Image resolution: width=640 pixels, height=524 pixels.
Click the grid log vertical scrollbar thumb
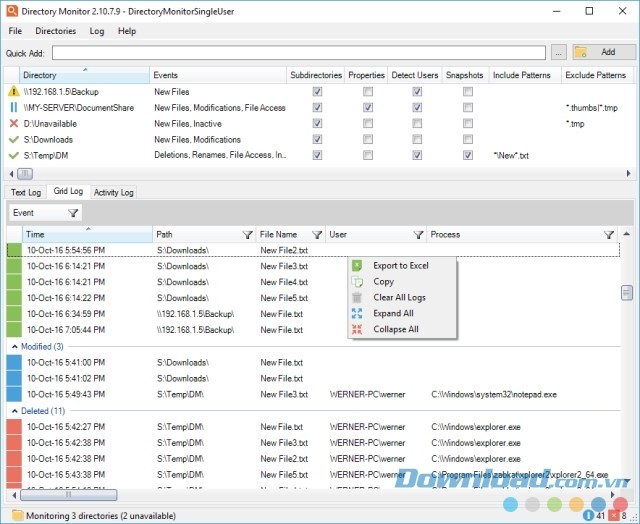(x=627, y=292)
